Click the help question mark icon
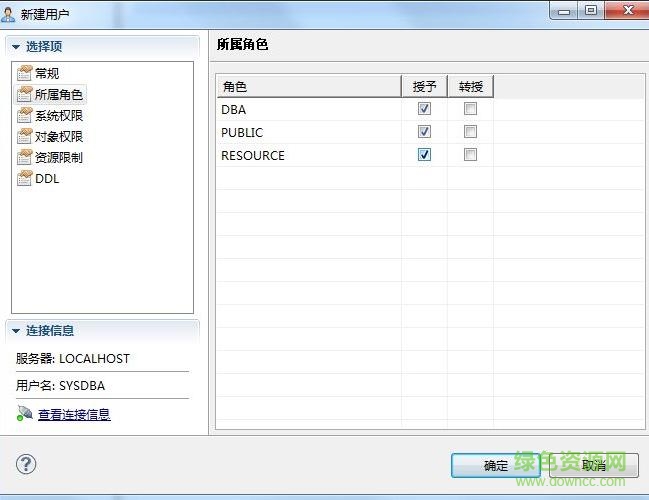 pos(27,464)
